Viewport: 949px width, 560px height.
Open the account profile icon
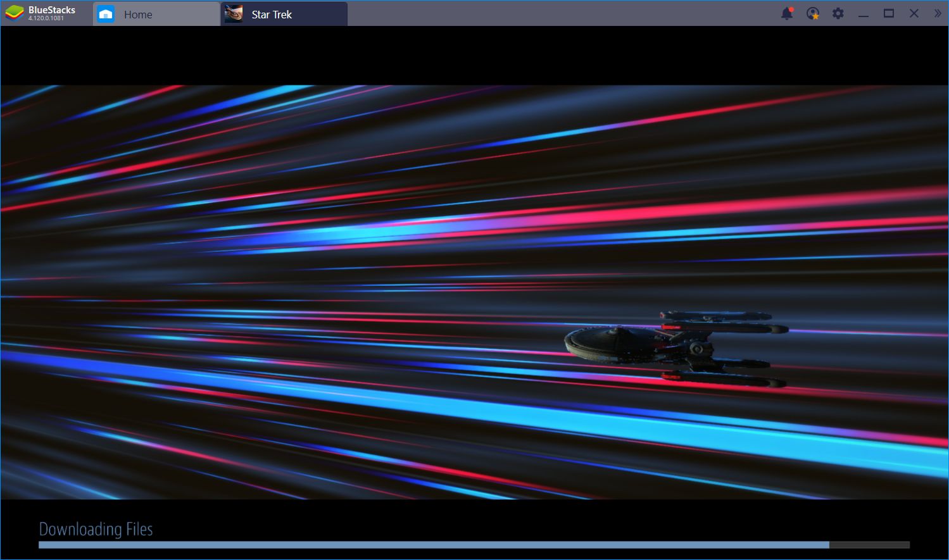[x=813, y=13]
